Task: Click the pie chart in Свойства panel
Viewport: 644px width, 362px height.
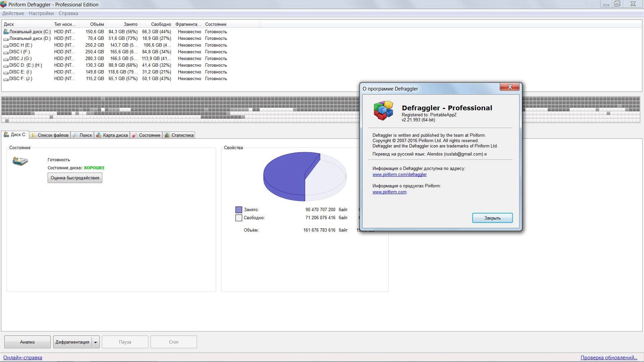Action: tap(305, 176)
